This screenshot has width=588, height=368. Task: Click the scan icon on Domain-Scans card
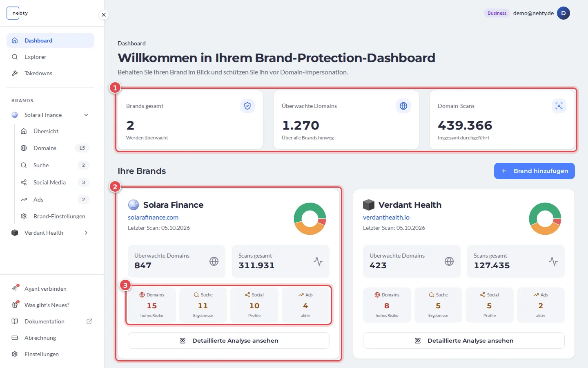(559, 106)
